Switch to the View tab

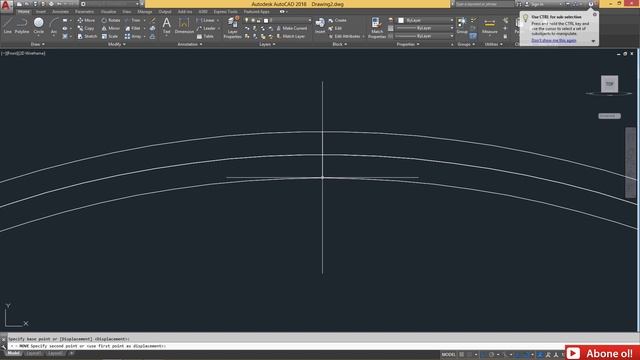point(127,12)
